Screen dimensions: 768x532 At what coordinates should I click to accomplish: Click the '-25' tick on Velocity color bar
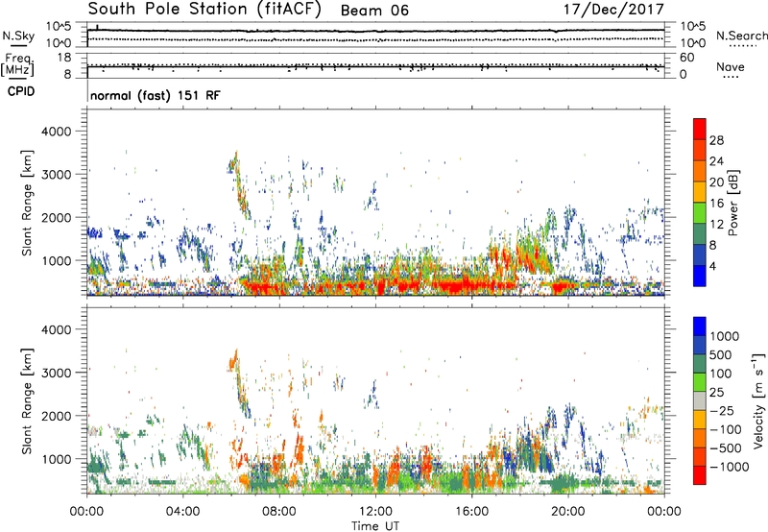click(x=722, y=410)
